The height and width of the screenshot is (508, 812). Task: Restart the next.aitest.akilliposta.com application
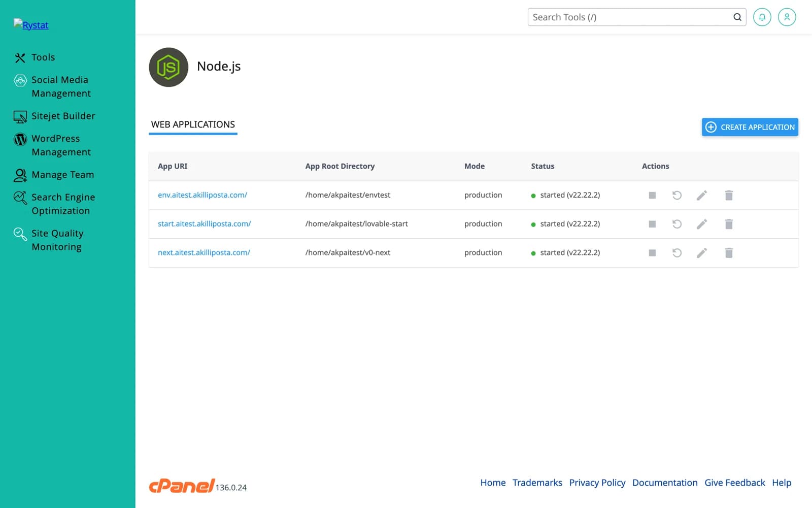click(677, 253)
